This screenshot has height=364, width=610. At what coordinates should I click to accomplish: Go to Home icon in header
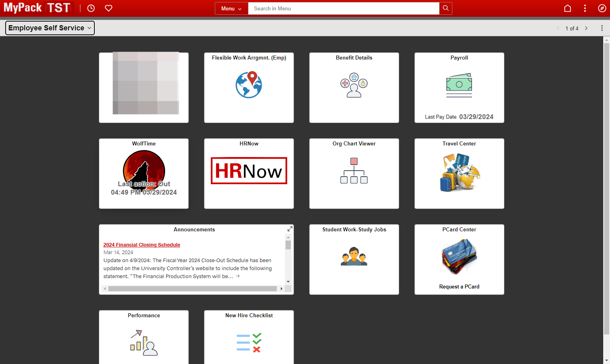[567, 8]
